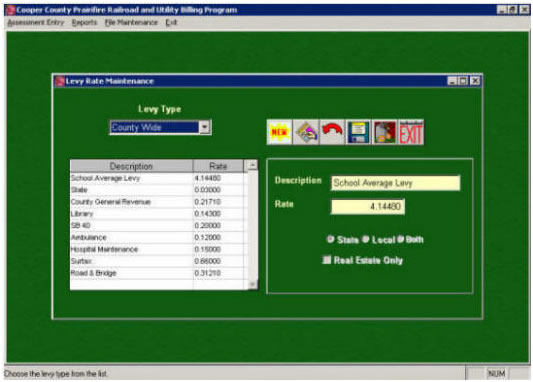Select the County General Revenue row
Viewport: 533px width, 382px height.
pos(157,202)
